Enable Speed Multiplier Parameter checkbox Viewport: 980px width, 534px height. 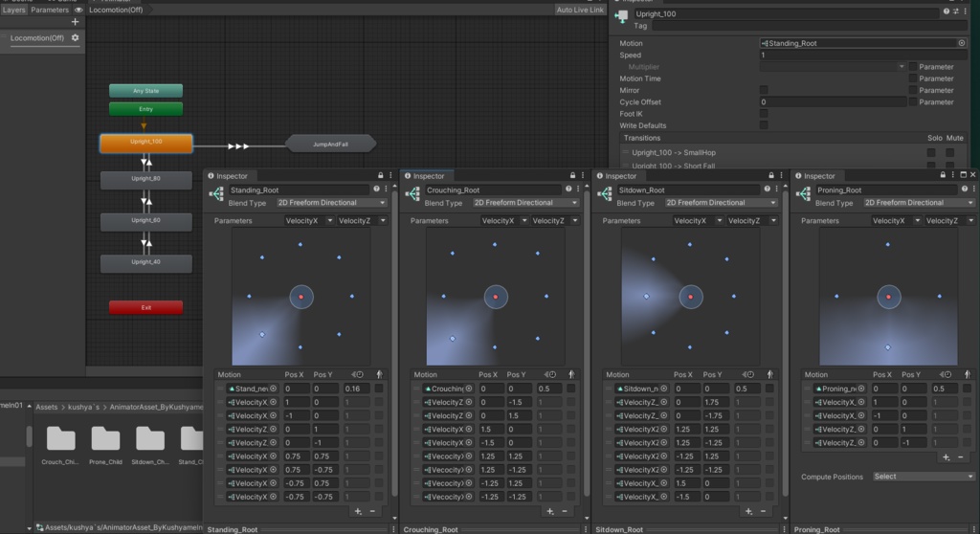913,66
